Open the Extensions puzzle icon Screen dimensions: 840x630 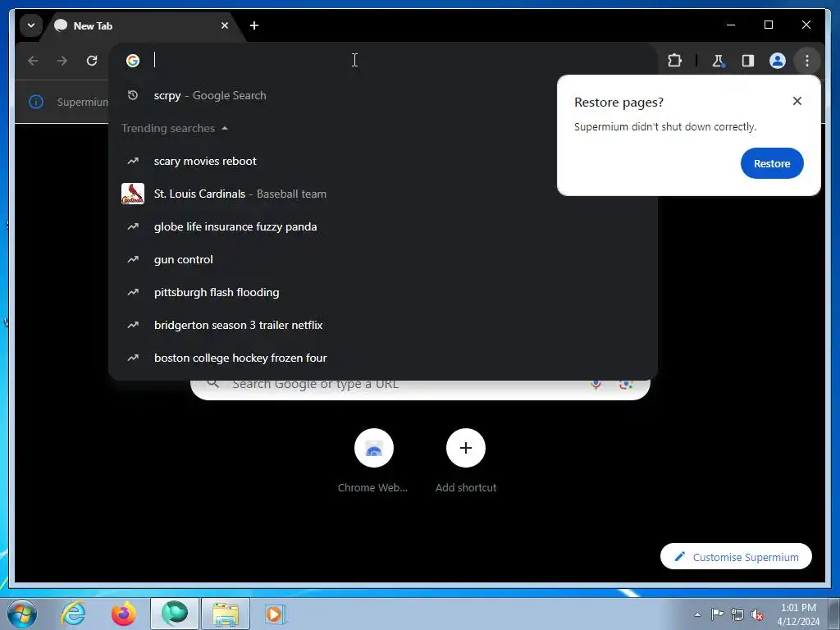pyautogui.click(x=674, y=61)
